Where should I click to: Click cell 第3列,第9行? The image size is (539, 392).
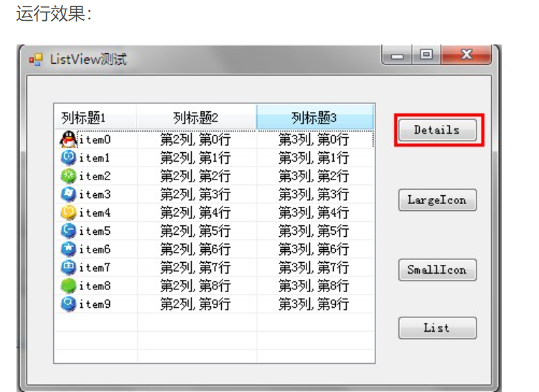click(x=314, y=304)
